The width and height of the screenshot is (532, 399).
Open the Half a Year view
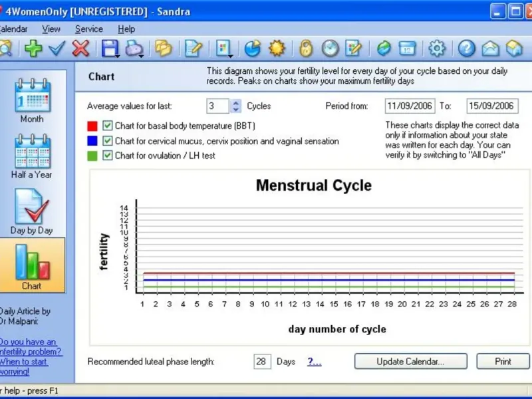[32, 156]
